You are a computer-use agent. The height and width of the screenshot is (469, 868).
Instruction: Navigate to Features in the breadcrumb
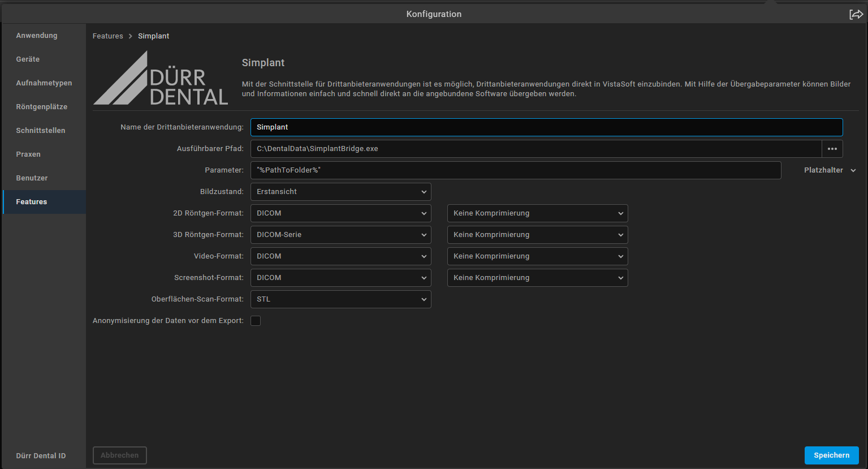click(108, 36)
